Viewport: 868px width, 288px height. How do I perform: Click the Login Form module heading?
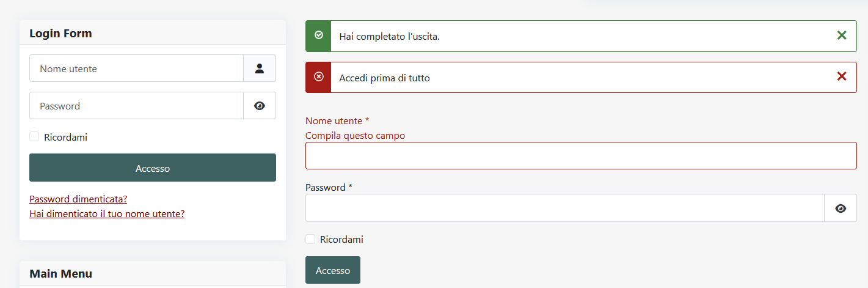tap(60, 33)
